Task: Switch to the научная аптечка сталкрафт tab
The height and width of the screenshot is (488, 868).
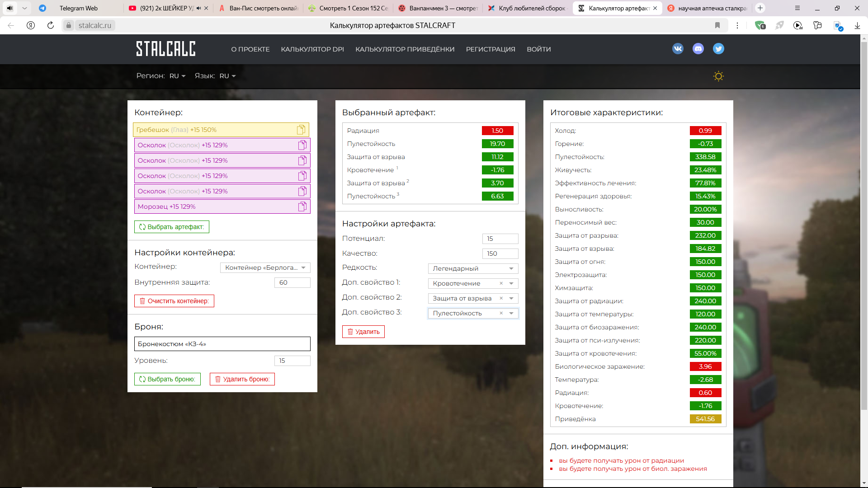Action: [x=708, y=8]
